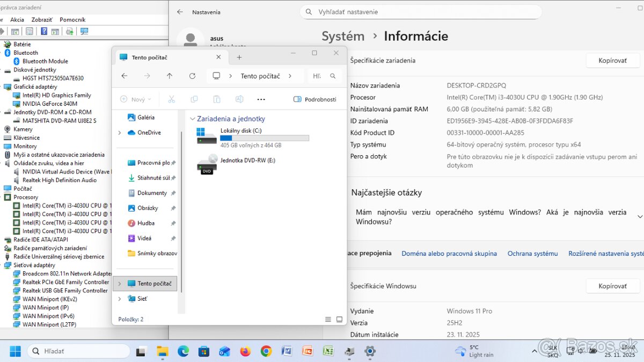This screenshot has height=362, width=644.
Task: Click the Copy icon in Explorer toolbar
Action: tap(194, 99)
